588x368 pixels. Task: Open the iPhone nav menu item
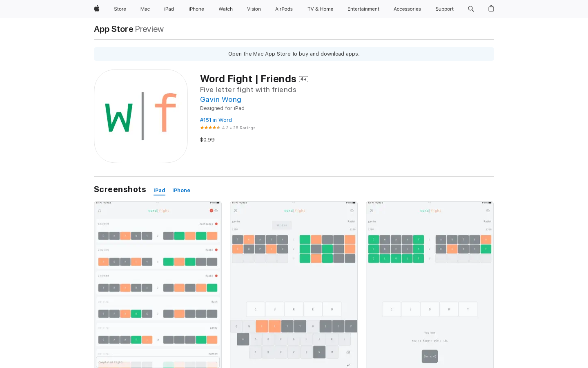tap(196, 9)
